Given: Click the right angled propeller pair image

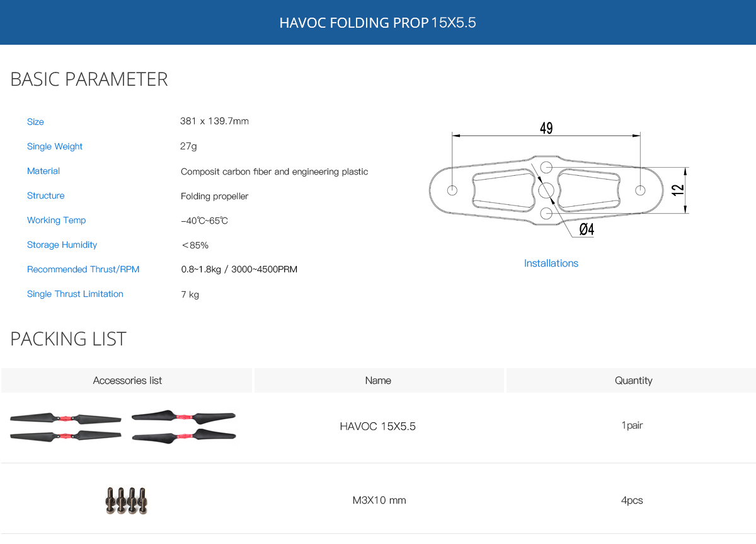Looking at the screenshot, I should click(183, 425).
